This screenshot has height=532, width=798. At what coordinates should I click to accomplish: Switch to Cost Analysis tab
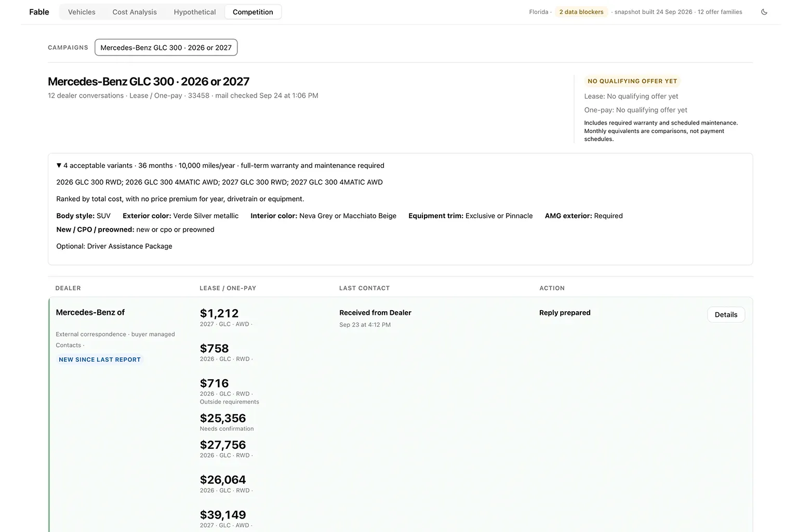point(135,12)
